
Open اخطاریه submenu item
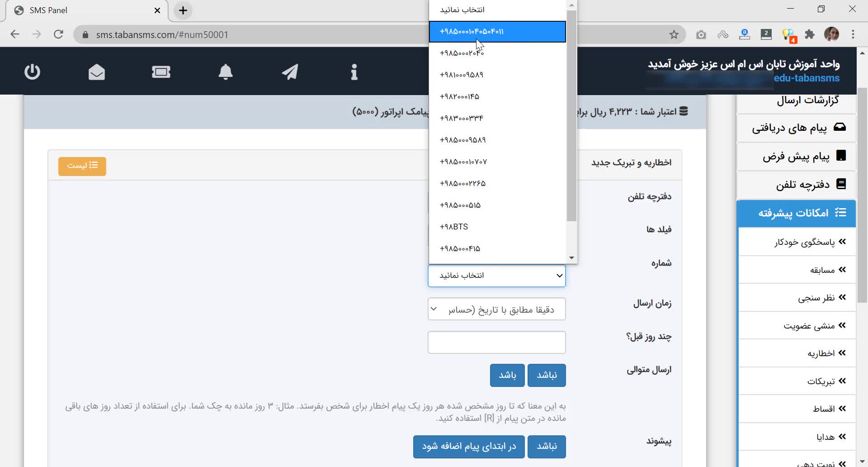pos(797,353)
